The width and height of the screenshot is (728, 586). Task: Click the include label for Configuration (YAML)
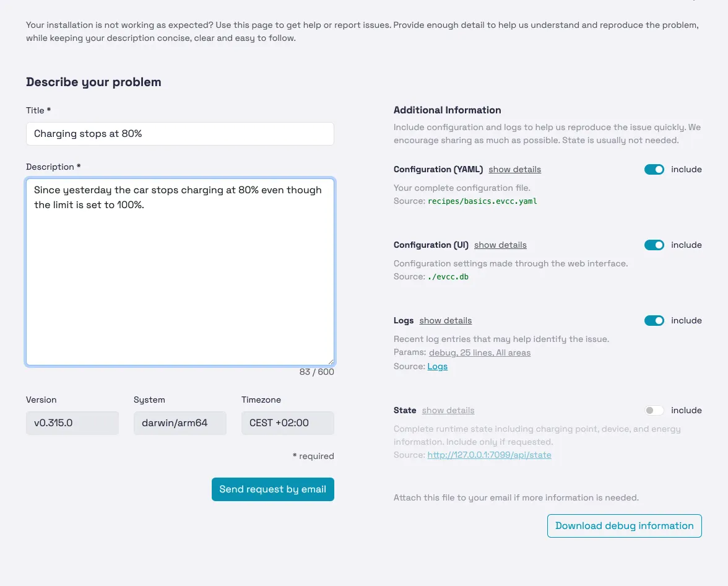point(686,170)
